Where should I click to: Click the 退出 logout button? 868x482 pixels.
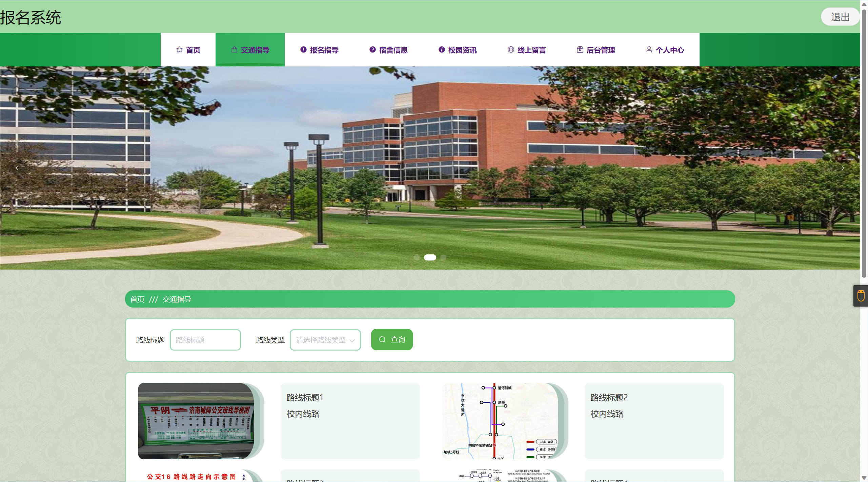point(840,17)
